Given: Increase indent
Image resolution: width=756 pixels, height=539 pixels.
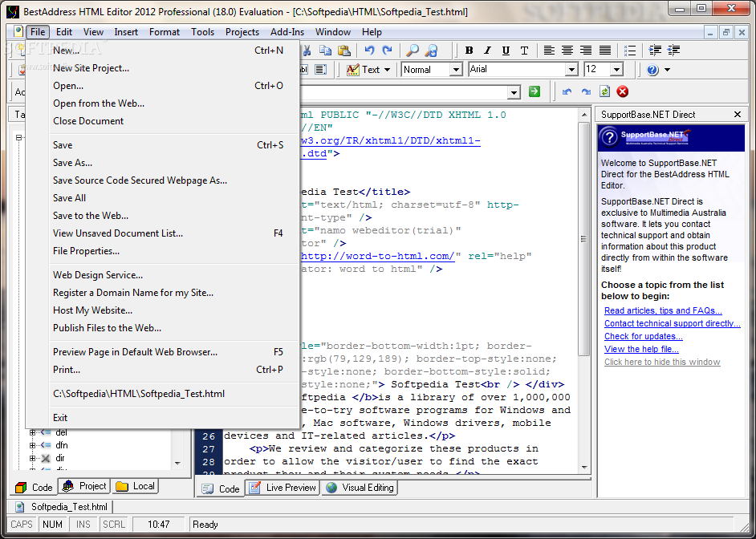Looking at the screenshot, I should pos(655,50).
